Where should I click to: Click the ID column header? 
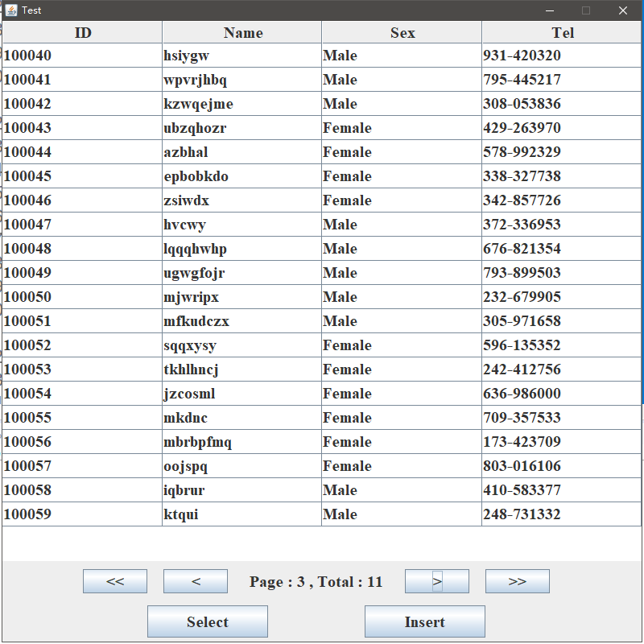[x=82, y=32]
